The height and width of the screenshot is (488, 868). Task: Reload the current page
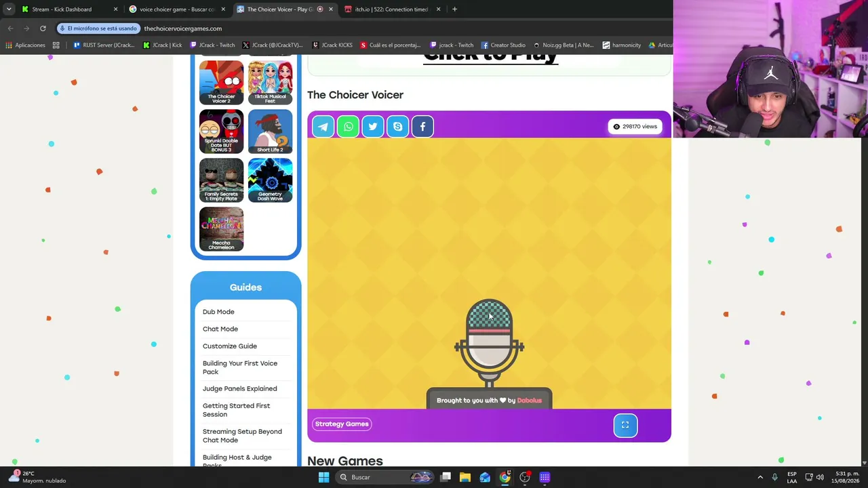tap(43, 28)
